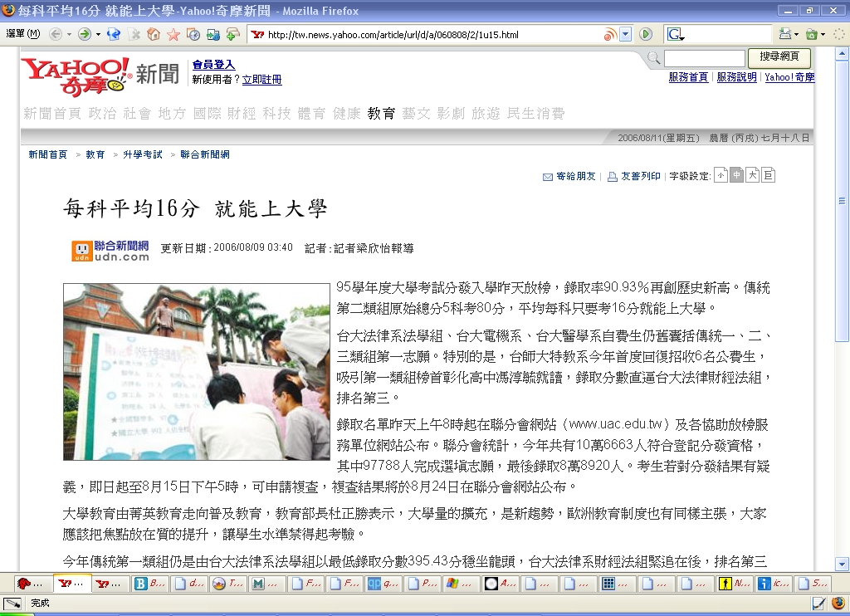Click the 寄給朋友 email link
This screenshot has width=850, height=616.
click(569, 176)
